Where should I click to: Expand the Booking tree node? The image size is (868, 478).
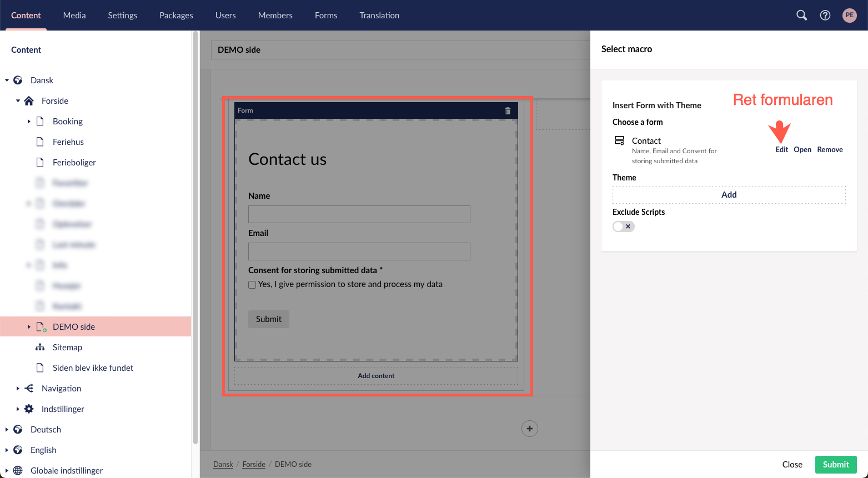[x=29, y=121]
